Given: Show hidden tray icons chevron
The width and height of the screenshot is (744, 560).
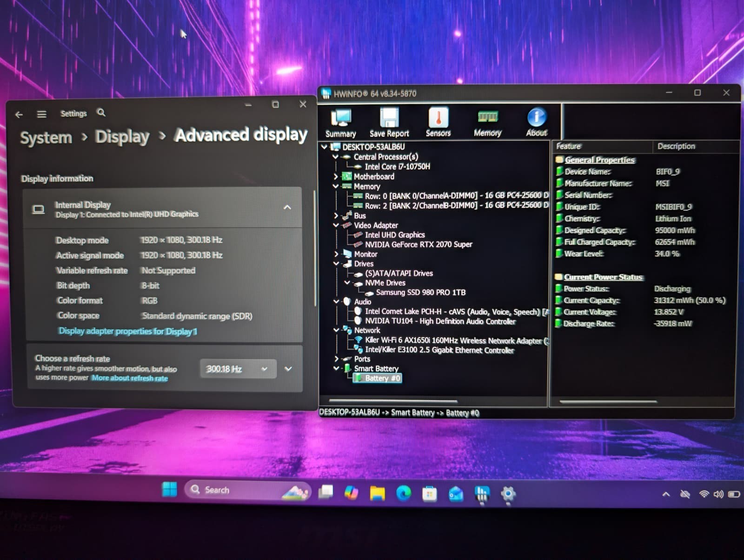Looking at the screenshot, I should click(x=666, y=494).
